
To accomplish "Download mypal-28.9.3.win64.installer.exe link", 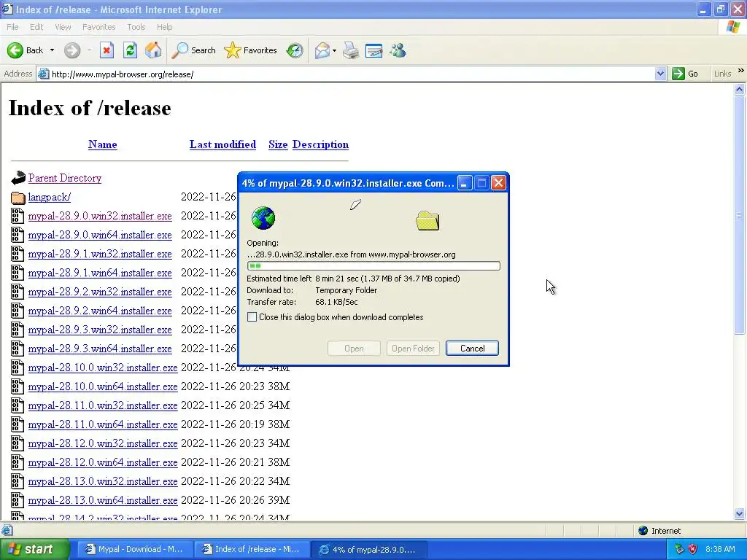I will point(100,349).
